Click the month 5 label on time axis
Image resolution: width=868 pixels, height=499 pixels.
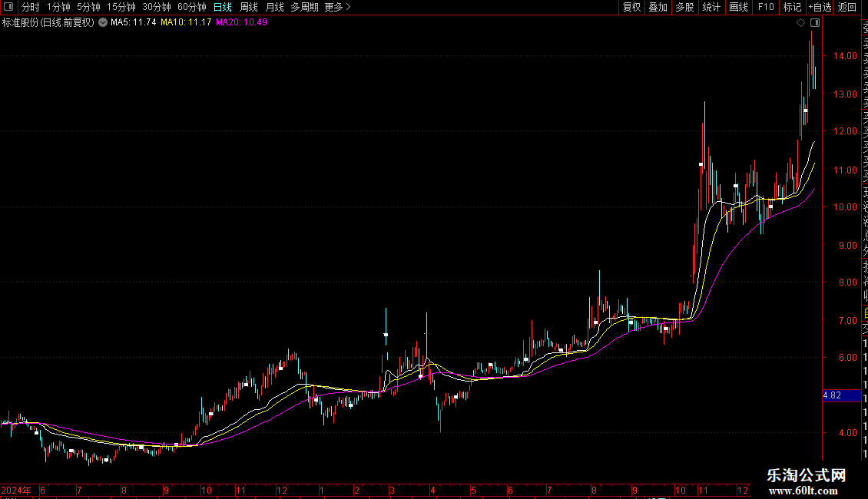[473, 491]
